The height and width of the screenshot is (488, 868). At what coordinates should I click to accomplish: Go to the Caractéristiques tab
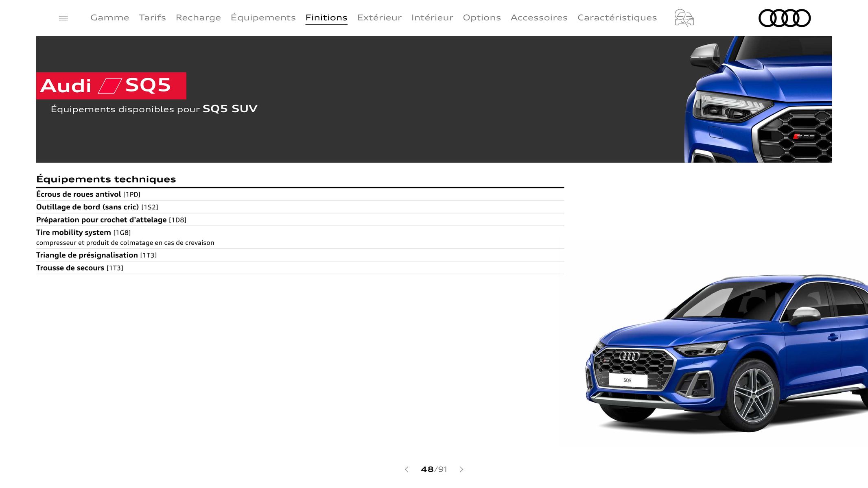[x=617, y=17]
